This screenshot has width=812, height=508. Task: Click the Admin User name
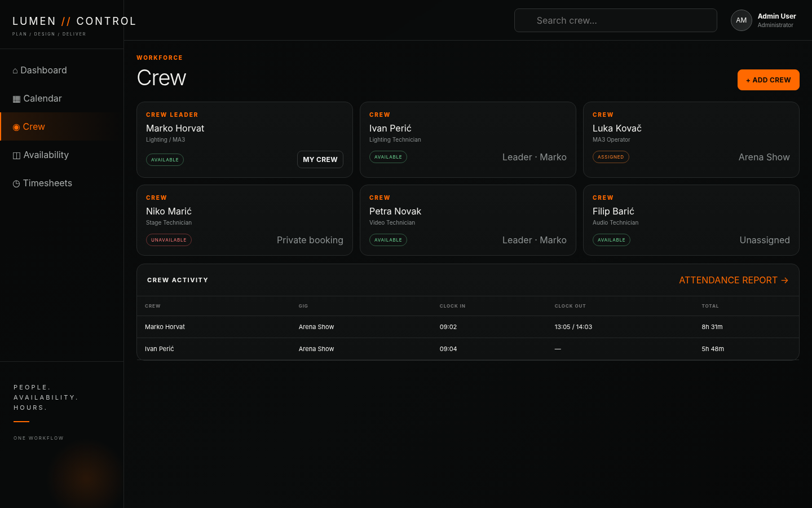776,16
